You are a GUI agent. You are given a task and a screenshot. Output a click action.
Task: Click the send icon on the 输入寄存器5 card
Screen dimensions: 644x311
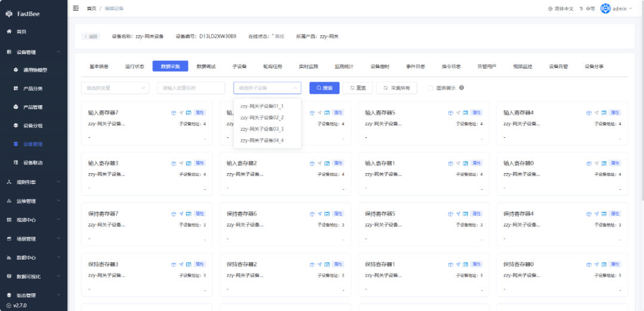click(x=458, y=113)
